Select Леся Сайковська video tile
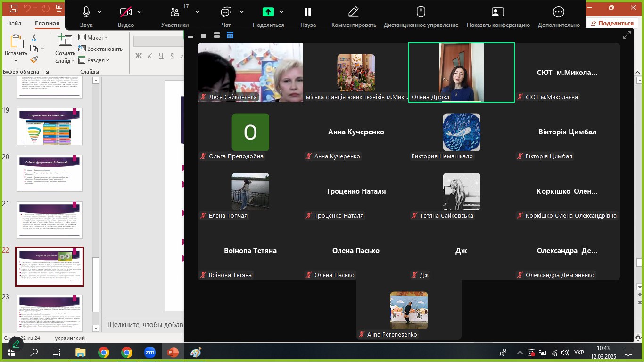The width and height of the screenshot is (644, 362). tap(250, 73)
